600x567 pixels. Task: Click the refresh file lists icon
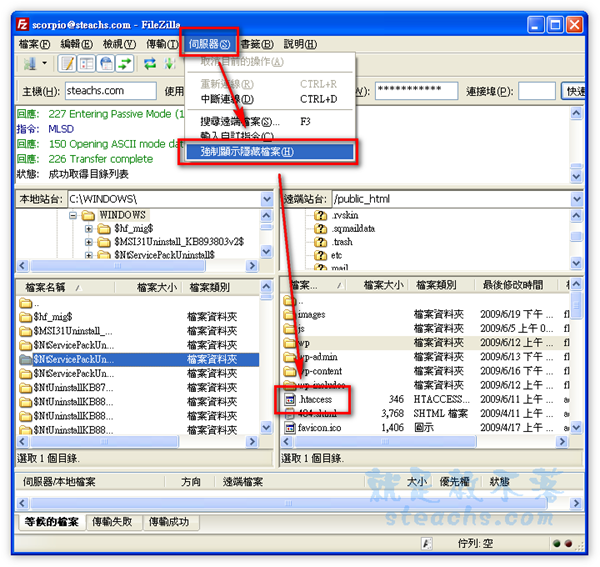tap(150, 64)
